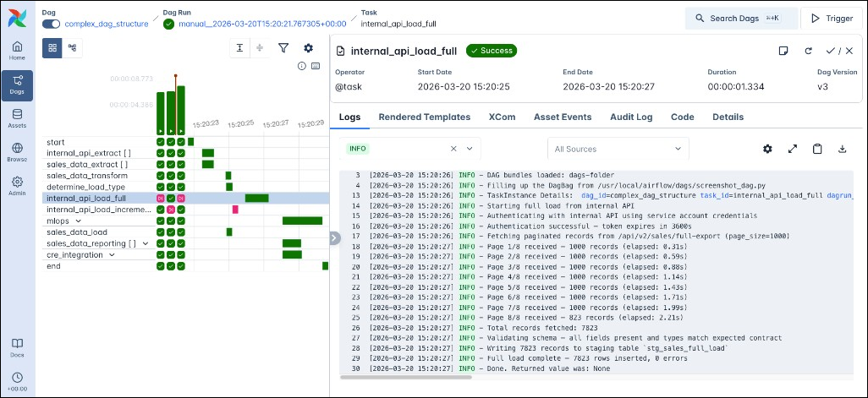Clear the INFO log level with X
The width and height of the screenshot is (868, 398).
[x=453, y=149]
